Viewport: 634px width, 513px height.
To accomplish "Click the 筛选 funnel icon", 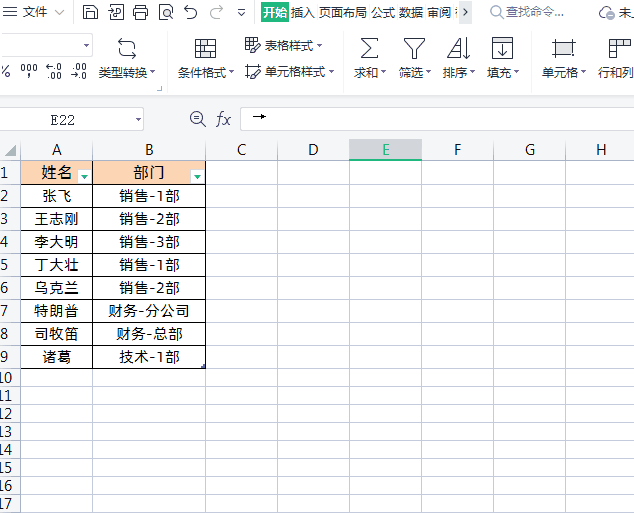I will [x=414, y=48].
